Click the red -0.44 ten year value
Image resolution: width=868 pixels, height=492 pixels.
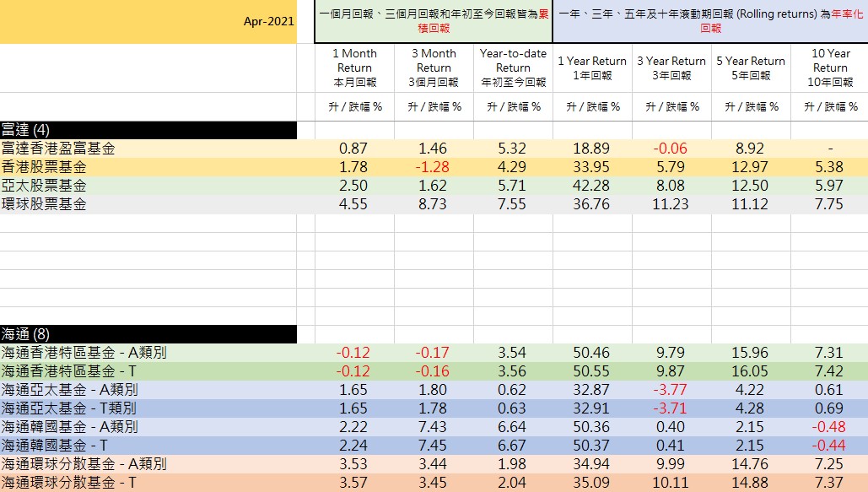coord(828,446)
